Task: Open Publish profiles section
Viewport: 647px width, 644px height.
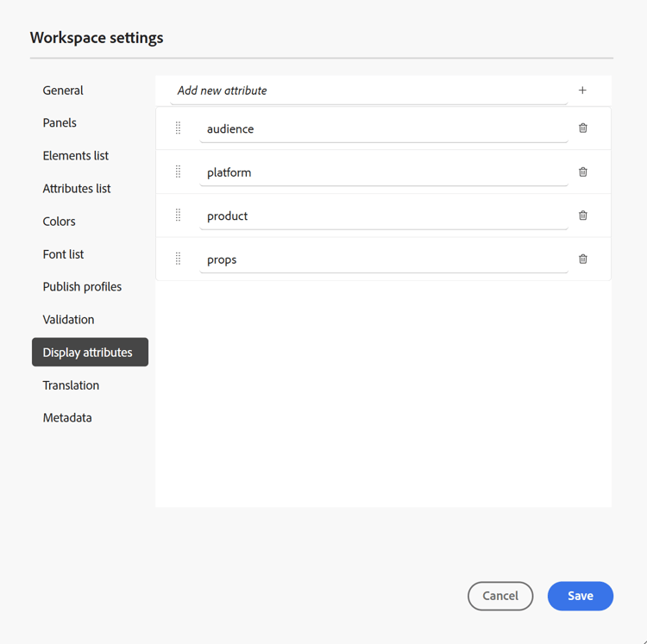Action: (82, 287)
